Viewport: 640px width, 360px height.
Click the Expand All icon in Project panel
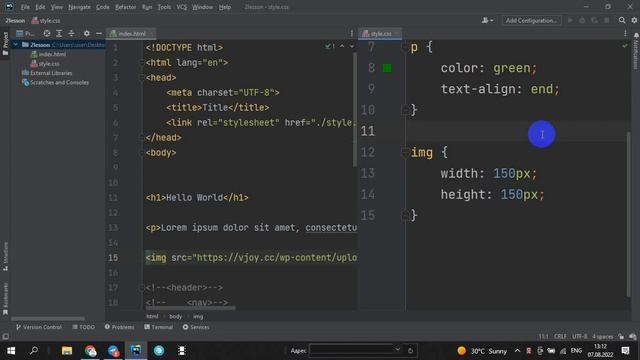[59, 33]
